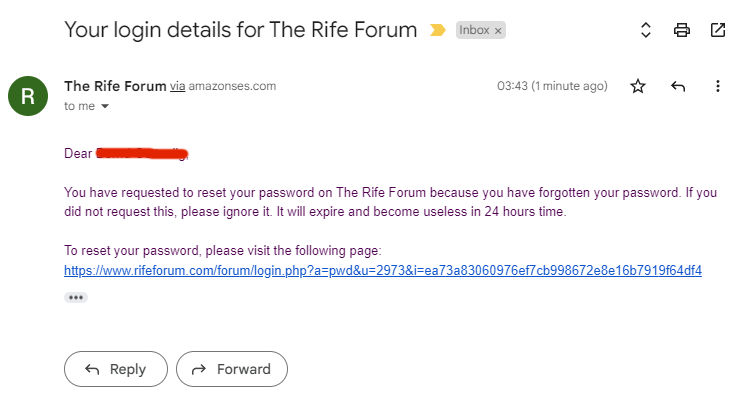This screenshot has height=396, width=738.
Task: Print this email using the printer icon
Action: pyautogui.click(x=682, y=30)
